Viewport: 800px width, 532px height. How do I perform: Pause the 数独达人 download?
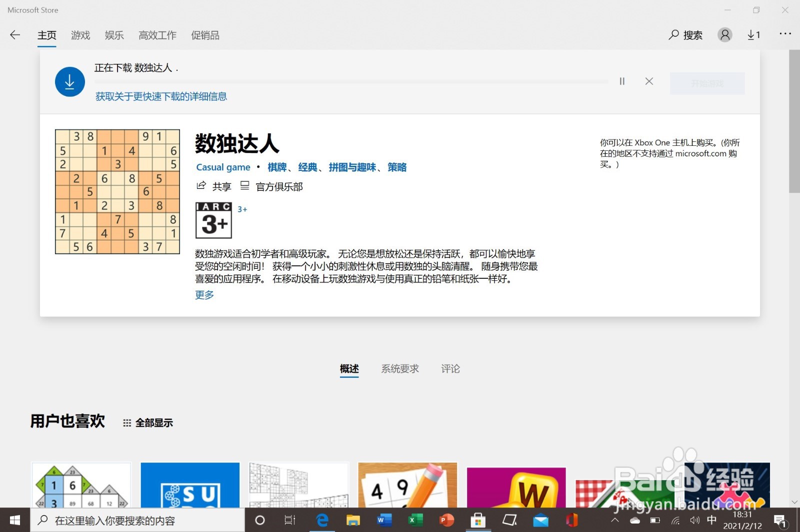tap(622, 81)
